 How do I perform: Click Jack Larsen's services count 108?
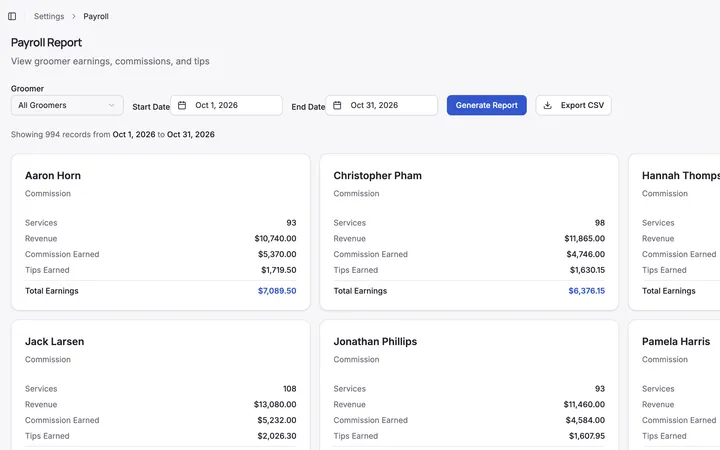pos(289,388)
